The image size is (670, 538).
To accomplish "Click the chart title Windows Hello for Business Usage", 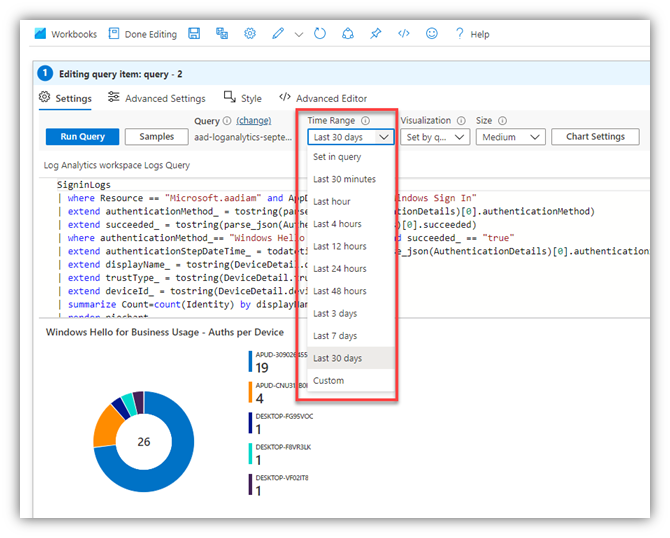I will 165,332.
